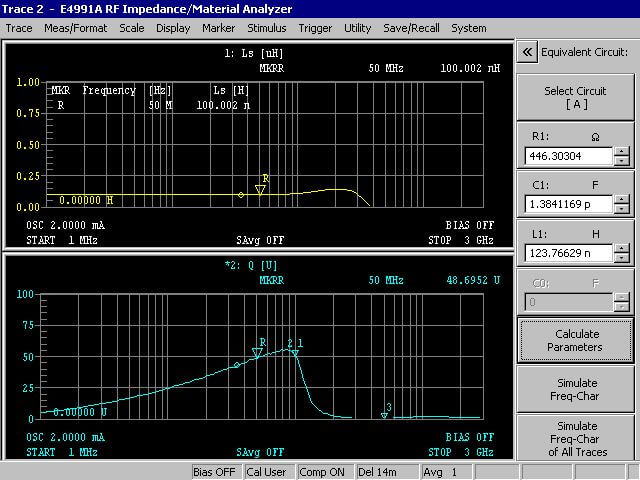Click 'START 1 MHz' in the Q trace
Viewport: 640px width, 480px height.
62,452
